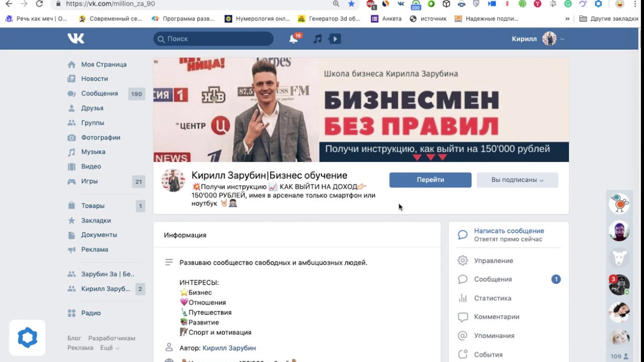Click Блог footer link
The width and height of the screenshot is (644, 362).
74,338
